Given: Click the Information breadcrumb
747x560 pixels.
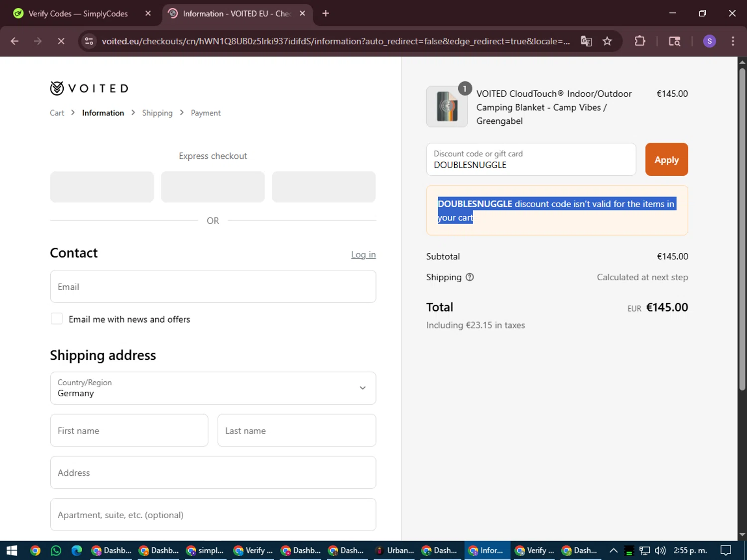Looking at the screenshot, I should click(x=103, y=113).
